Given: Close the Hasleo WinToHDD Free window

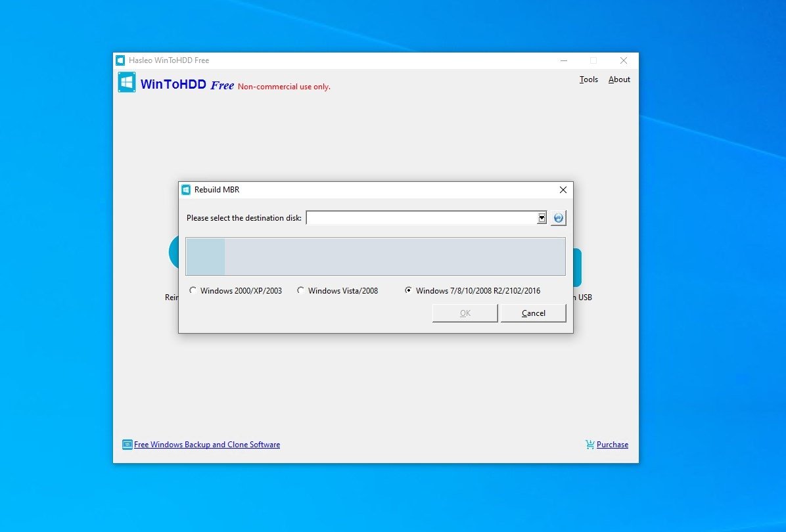Looking at the screenshot, I should 624,60.
